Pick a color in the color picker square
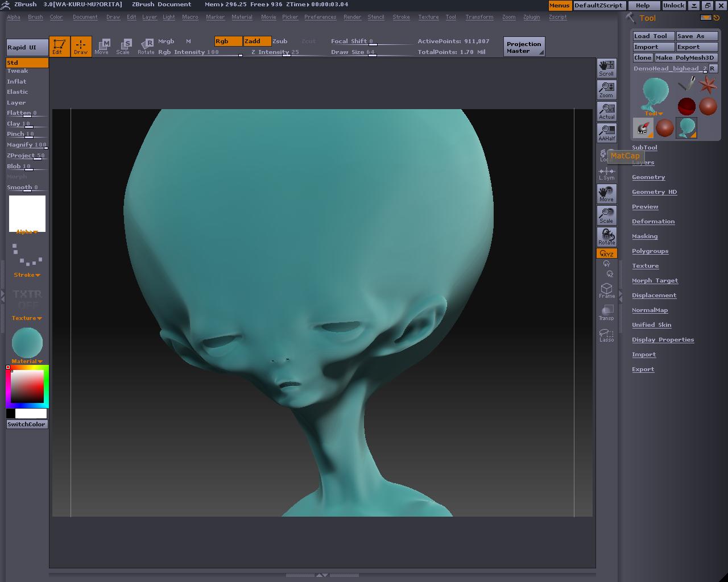This screenshot has height=582, width=728. pyautogui.click(x=27, y=386)
